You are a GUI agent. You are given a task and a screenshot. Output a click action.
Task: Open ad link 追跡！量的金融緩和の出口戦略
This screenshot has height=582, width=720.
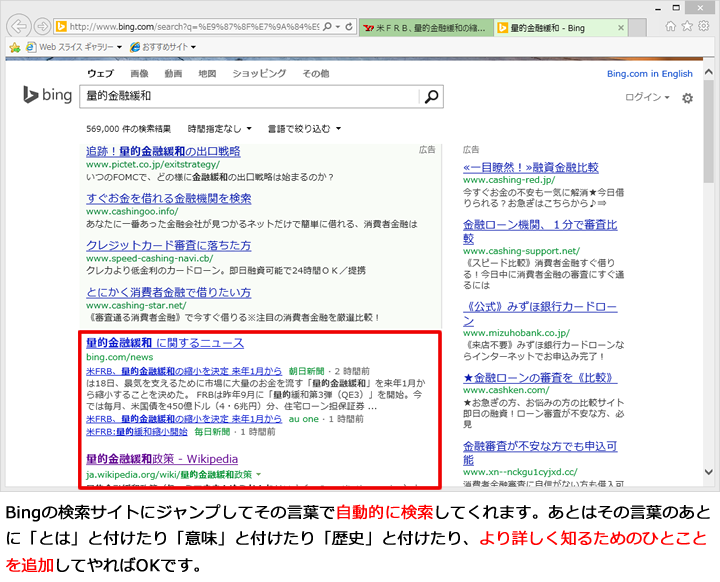tap(163, 151)
